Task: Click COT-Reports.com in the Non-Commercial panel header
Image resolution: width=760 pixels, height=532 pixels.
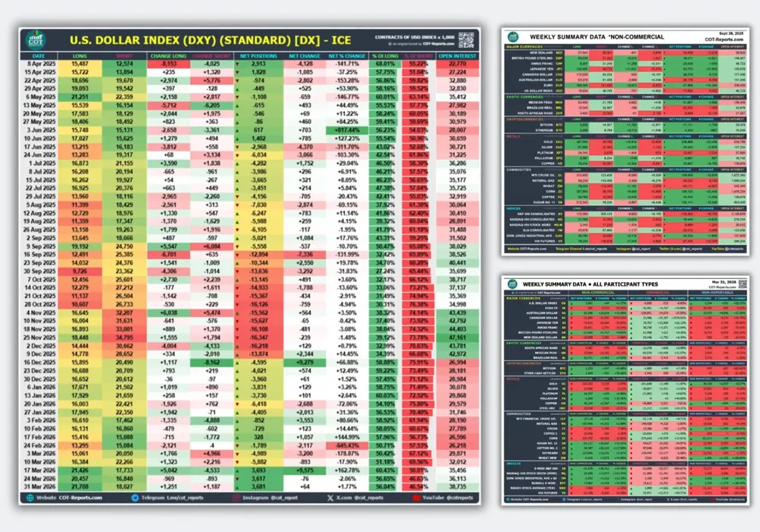Action: click(724, 40)
